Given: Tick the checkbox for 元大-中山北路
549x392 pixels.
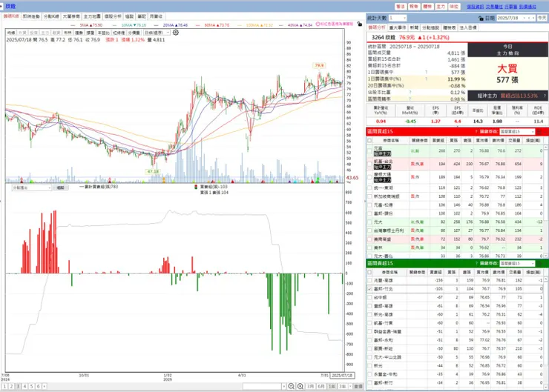Looking at the screenshot, I should (x=369, y=357).
